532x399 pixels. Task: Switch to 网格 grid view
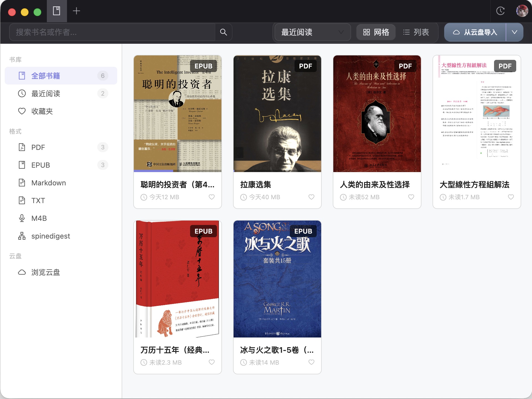pos(376,32)
